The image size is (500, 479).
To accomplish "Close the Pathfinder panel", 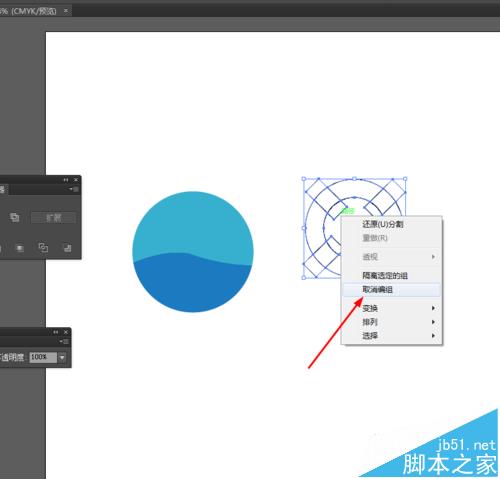I will 76,180.
